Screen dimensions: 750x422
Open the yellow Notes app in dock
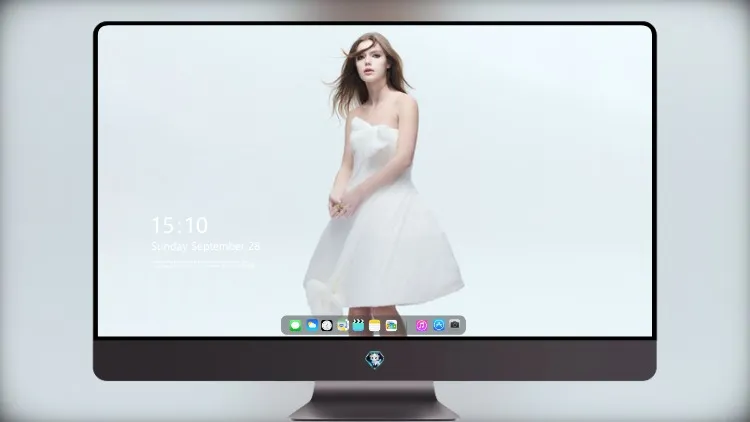point(375,325)
